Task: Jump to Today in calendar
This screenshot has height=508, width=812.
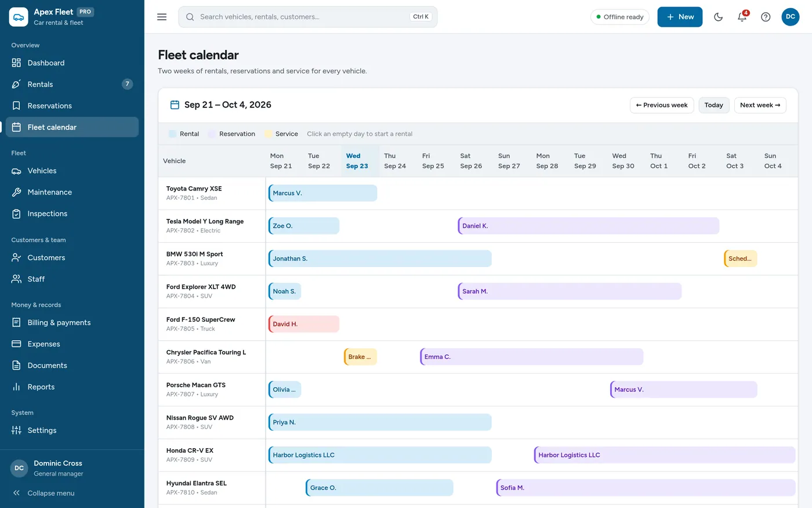Action: [713, 105]
